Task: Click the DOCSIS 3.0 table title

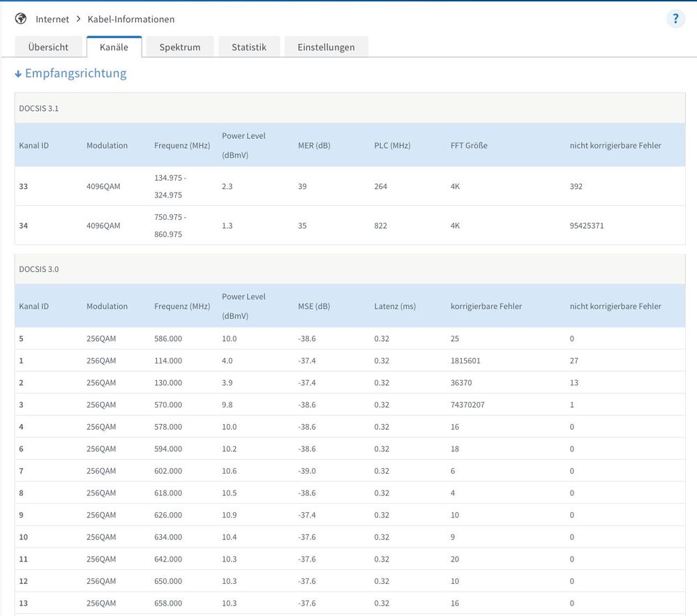Action: (39, 269)
